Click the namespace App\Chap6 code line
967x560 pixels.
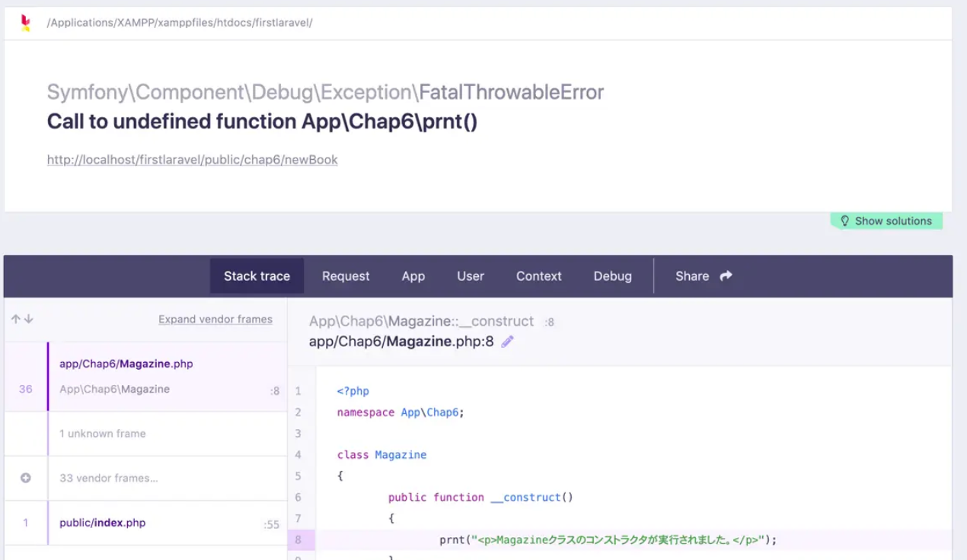pyautogui.click(x=401, y=412)
